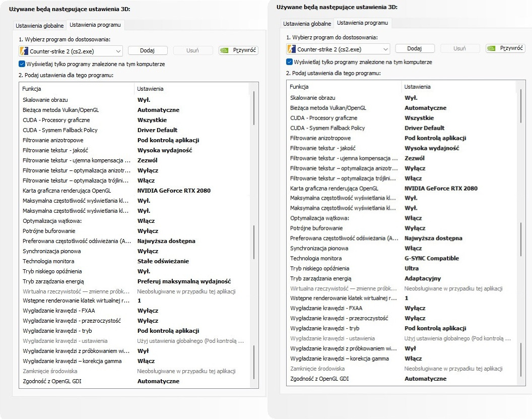Click Zgodność z OpenGL GDI row in right panel
This screenshot has width=532, height=419.
[402, 379]
